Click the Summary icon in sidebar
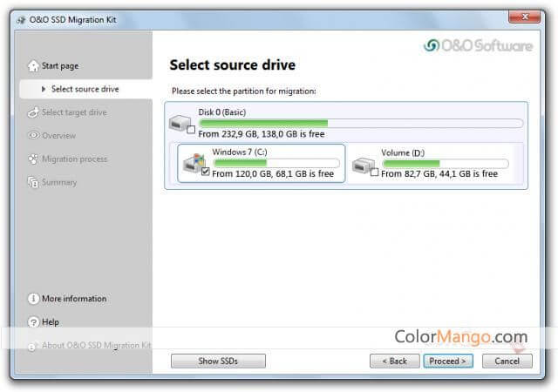Screen dimensions: 558x392 click(33, 183)
